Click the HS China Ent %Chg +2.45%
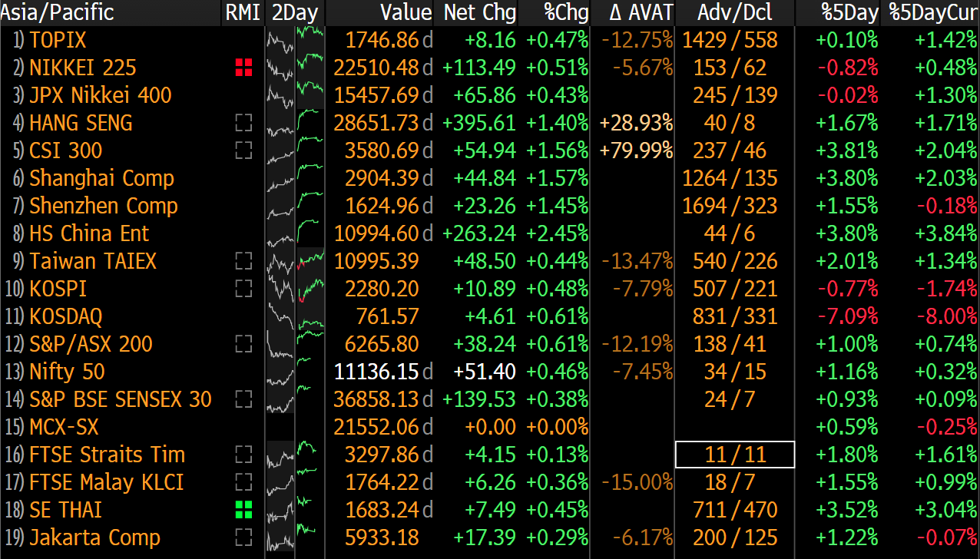 557,233
